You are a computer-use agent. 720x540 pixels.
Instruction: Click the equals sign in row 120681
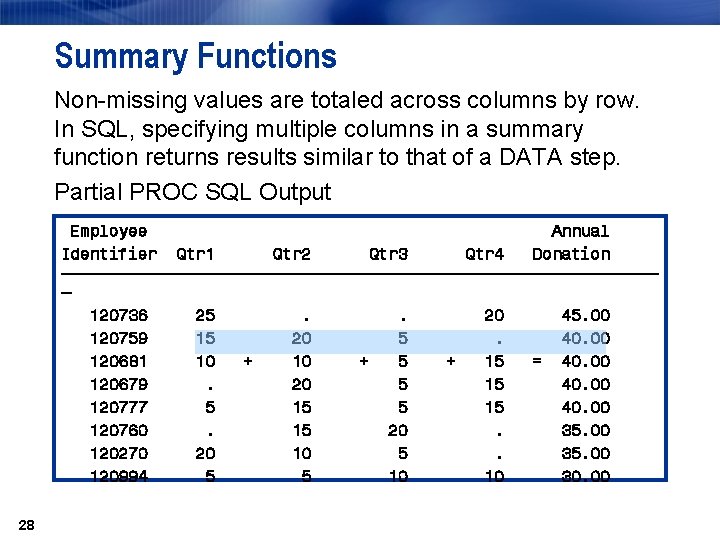537,361
